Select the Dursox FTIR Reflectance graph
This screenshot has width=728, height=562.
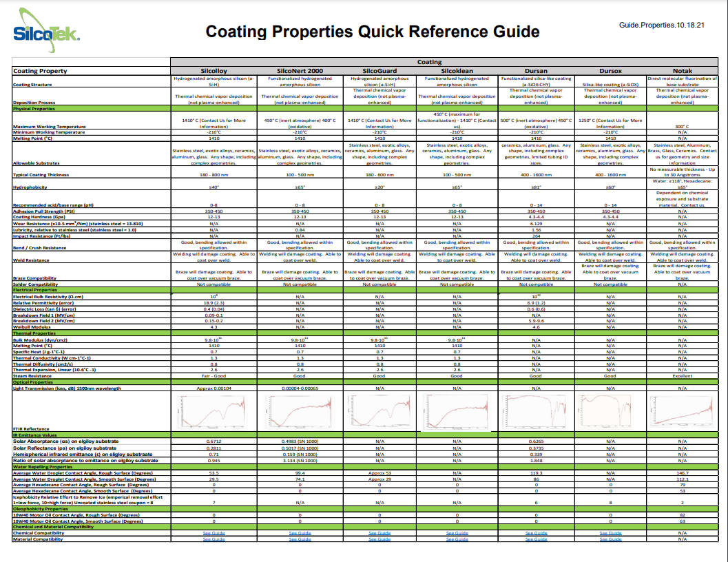coord(605,412)
